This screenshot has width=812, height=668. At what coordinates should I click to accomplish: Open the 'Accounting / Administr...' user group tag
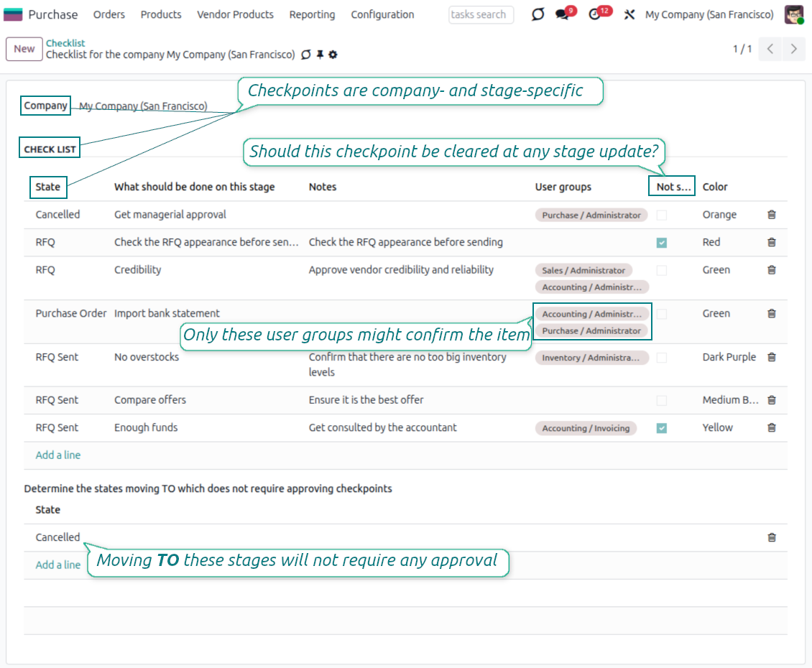coord(591,314)
